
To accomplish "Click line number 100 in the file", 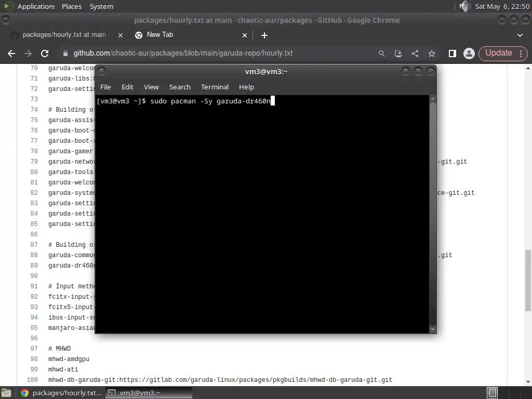I will coord(32,380).
